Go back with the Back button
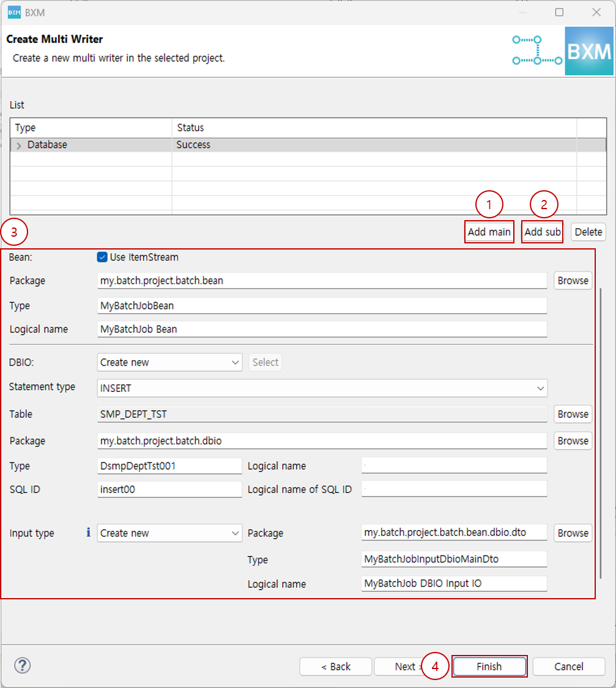 pos(335,667)
